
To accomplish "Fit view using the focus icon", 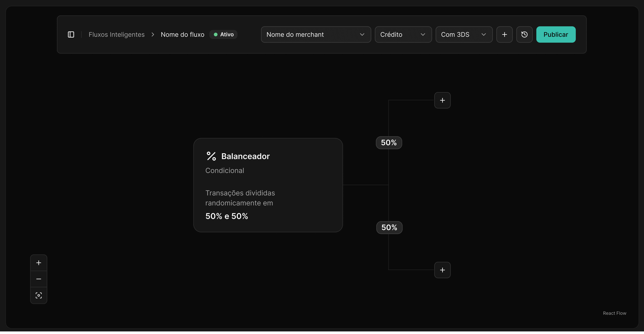I will coord(39,295).
